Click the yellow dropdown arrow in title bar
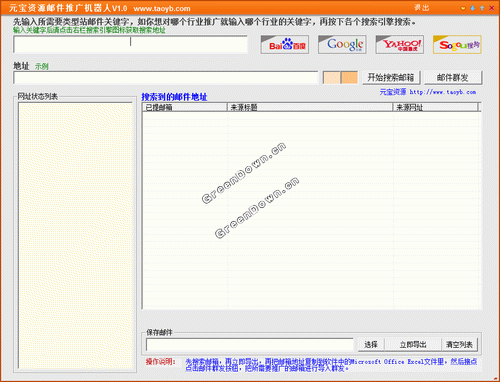This screenshot has height=382, width=500. coord(463,8)
